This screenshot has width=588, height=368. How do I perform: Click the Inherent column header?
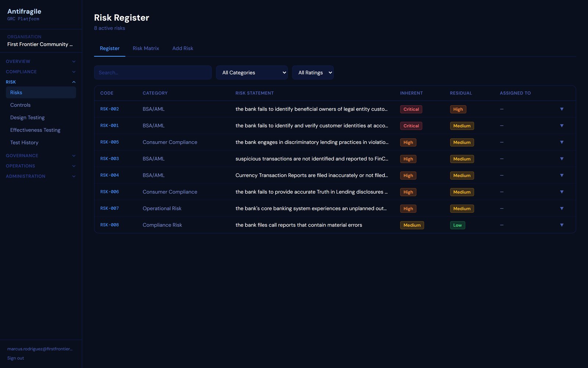point(412,93)
